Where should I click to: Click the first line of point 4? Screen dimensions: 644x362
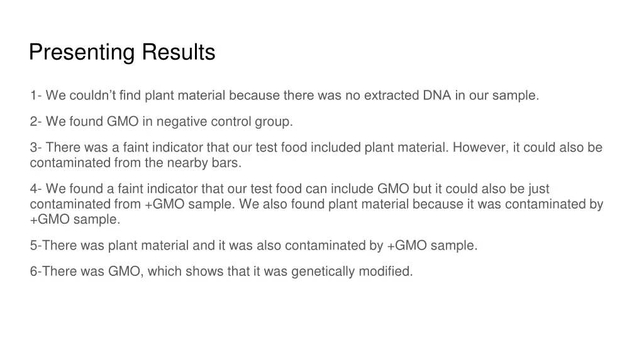(289, 189)
